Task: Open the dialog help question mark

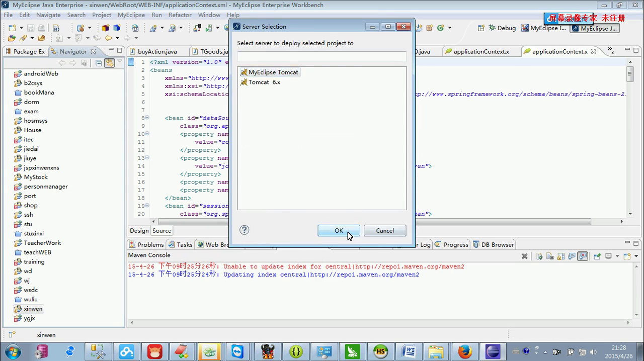Action: [x=245, y=230]
